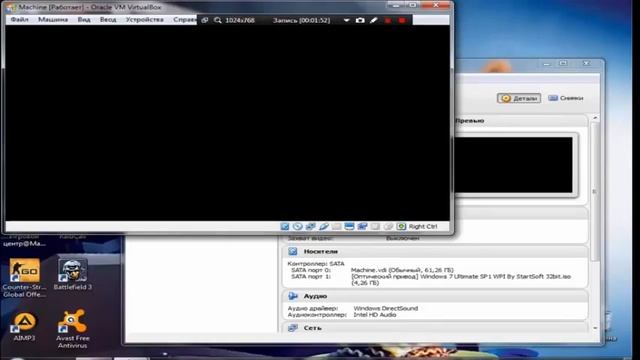Click the optical disc status icon
The width and height of the screenshot is (640, 360).
(298, 226)
